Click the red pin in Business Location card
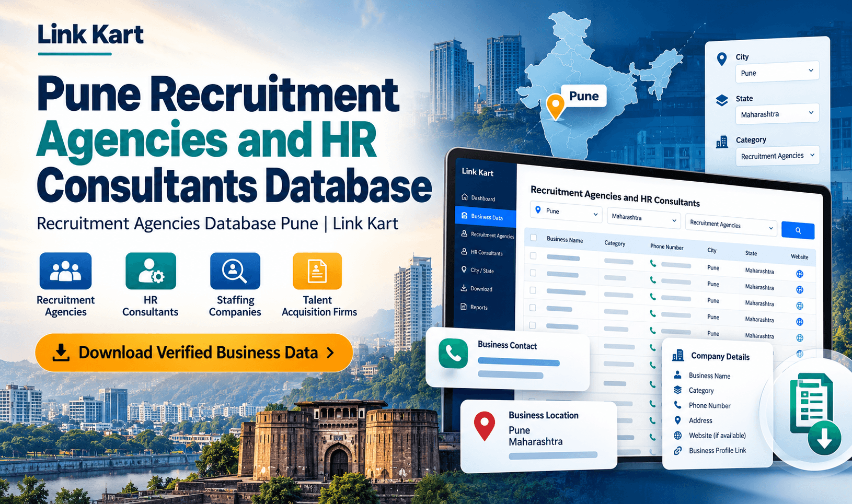This screenshot has height=504, width=852. [x=485, y=426]
